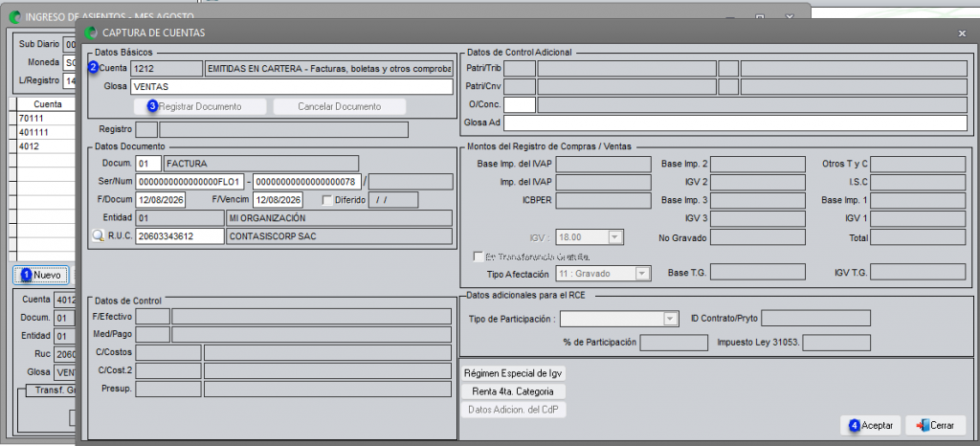Open Renta 4ta. Categoria

tap(513, 391)
